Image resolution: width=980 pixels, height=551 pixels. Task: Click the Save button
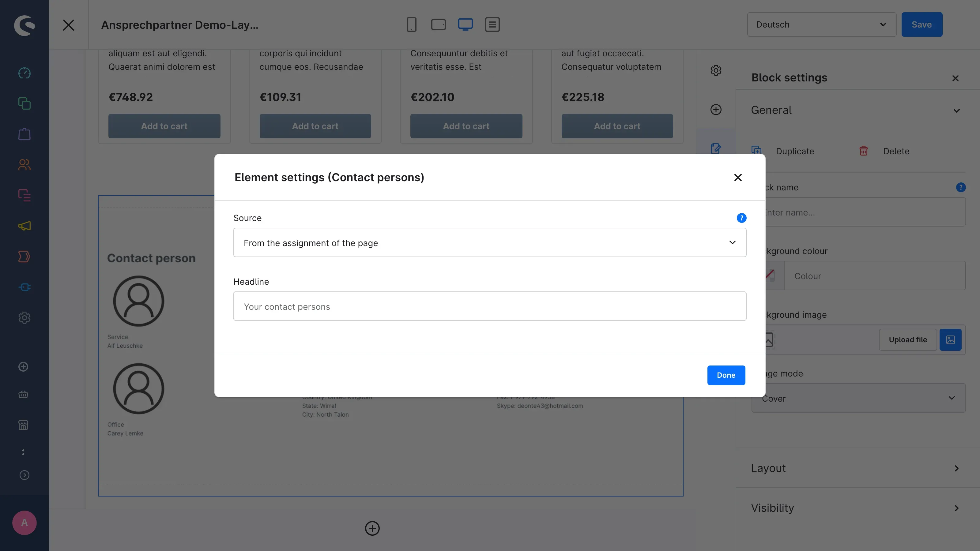point(922,25)
